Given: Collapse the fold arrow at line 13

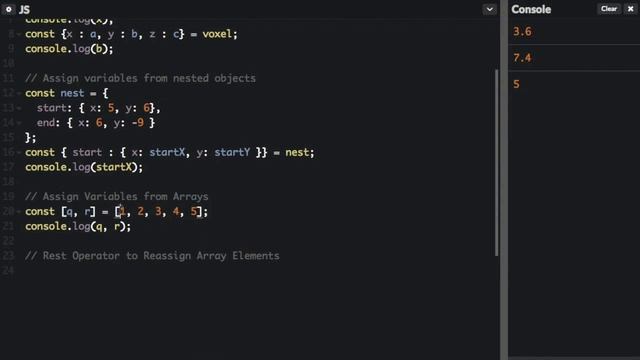Looking at the screenshot, I should click(x=19, y=108).
